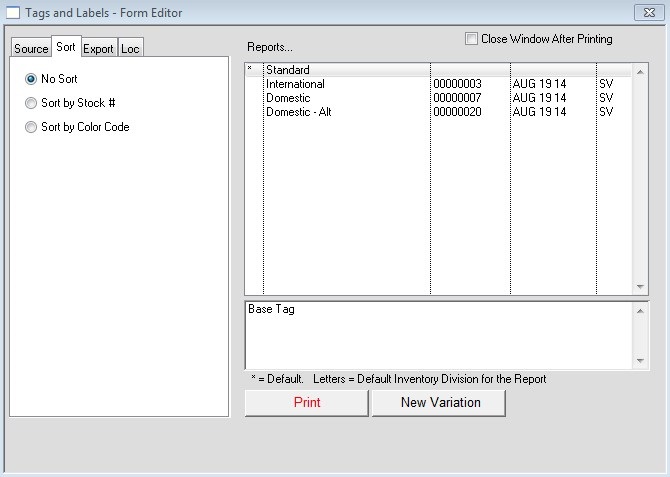Screen dimensions: 670x477
Task: Click the New Variation button
Action: pos(439,403)
